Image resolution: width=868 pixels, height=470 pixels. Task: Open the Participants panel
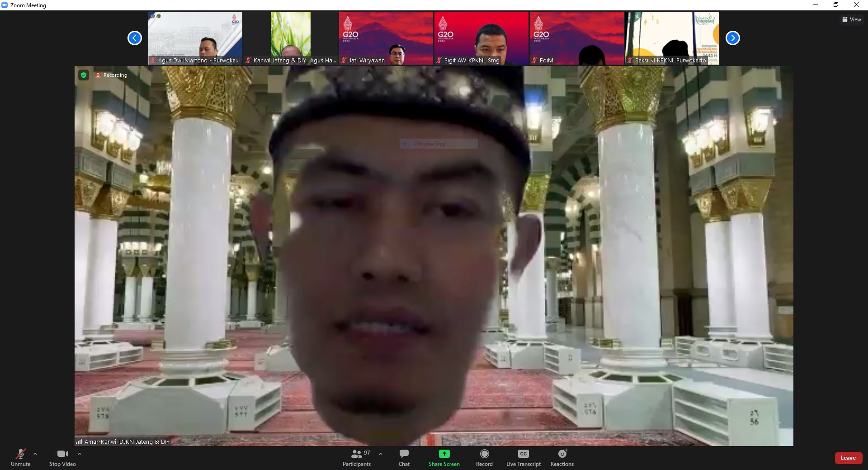357,457
